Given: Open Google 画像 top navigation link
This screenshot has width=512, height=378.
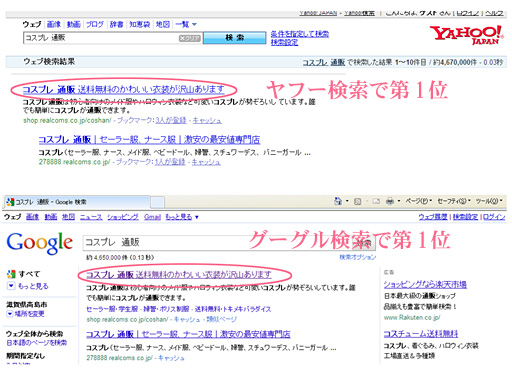Looking at the screenshot, I should tap(32, 217).
